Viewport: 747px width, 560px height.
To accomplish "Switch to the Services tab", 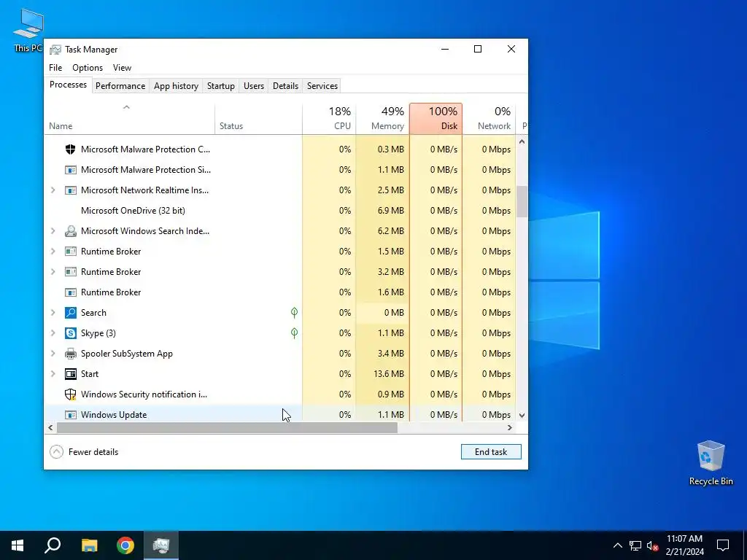I will tap(322, 86).
